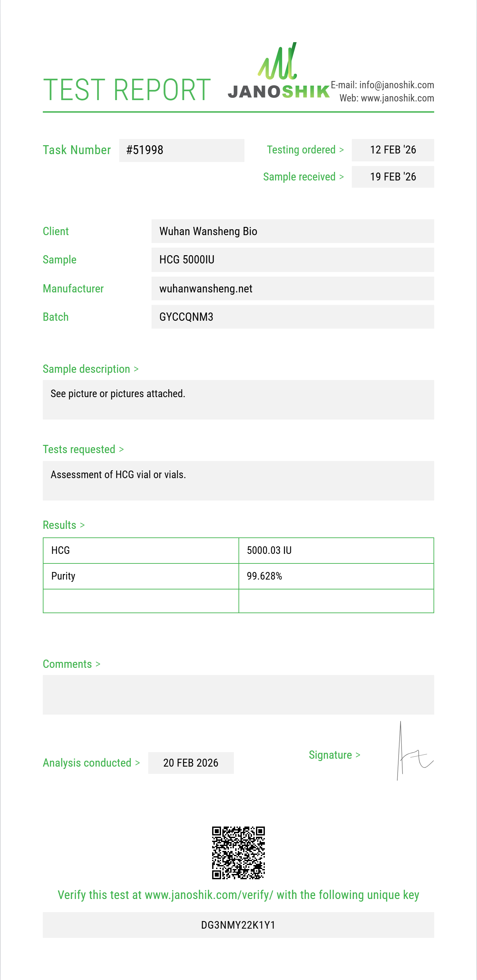Select the Sample field HCG 5000IU
Image resolution: width=477 pixels, height=980 pixels.
coord(293,260)
